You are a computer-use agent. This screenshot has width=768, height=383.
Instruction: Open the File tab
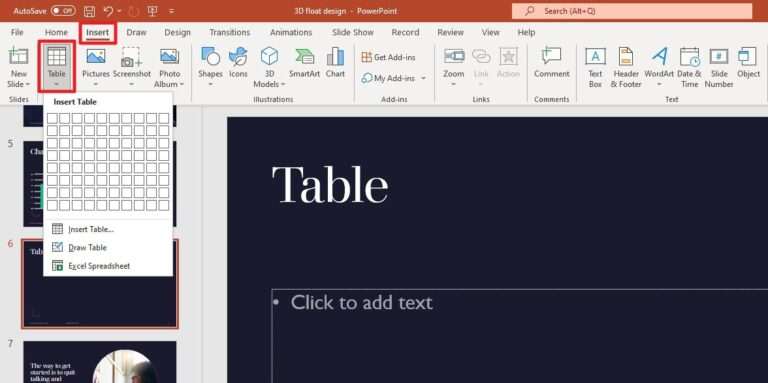(x=17, y=32)
